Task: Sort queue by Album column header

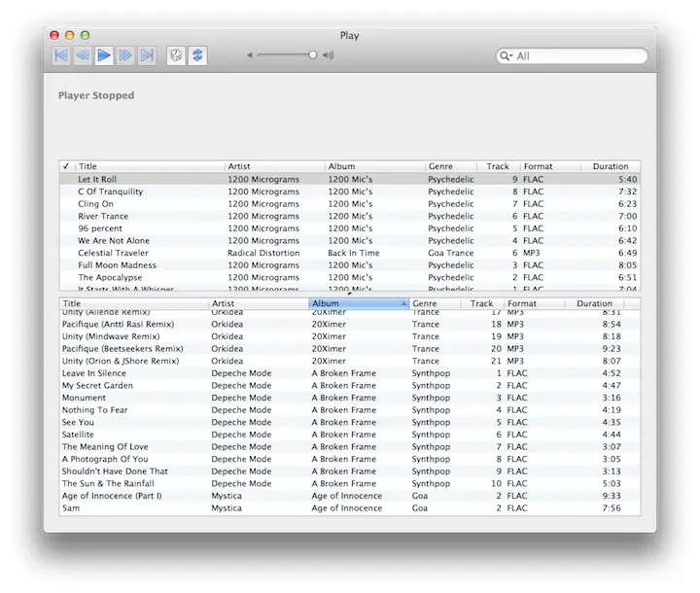Action: click(x=375, y=166)
